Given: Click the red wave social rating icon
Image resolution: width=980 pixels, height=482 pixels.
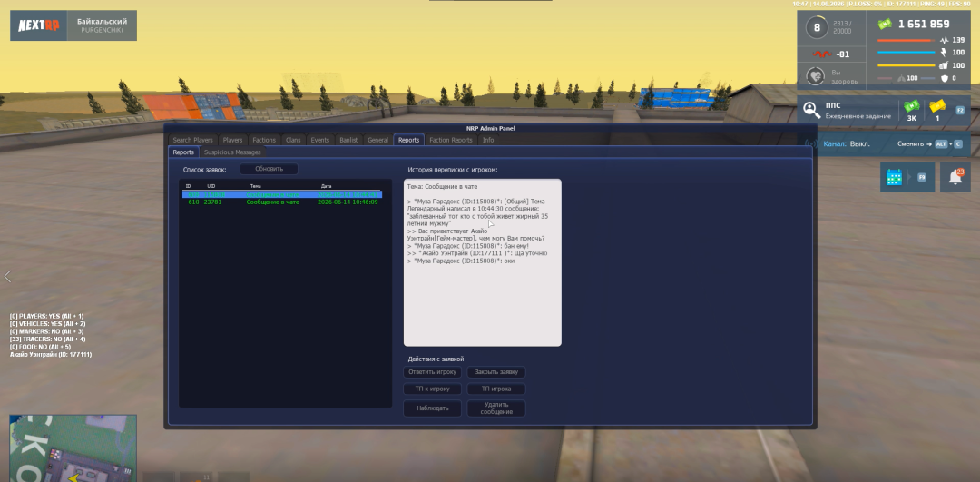Looking at the screenshot, I should pos(822,54).
